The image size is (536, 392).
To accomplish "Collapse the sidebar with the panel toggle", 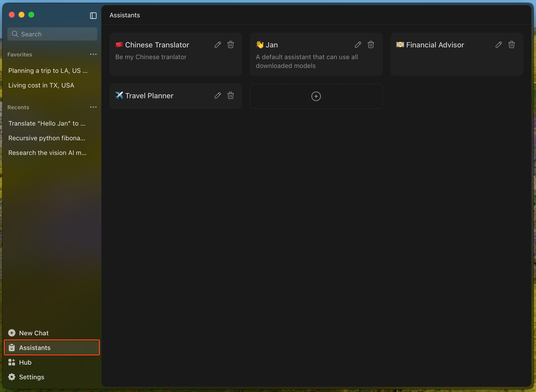I will pos(93,16).
